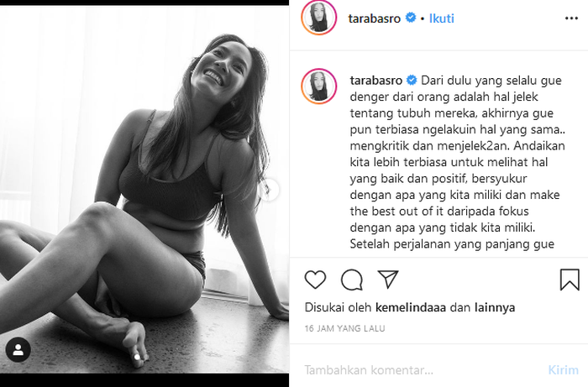Click verified badge next to header username

click(x=411, y=18)
